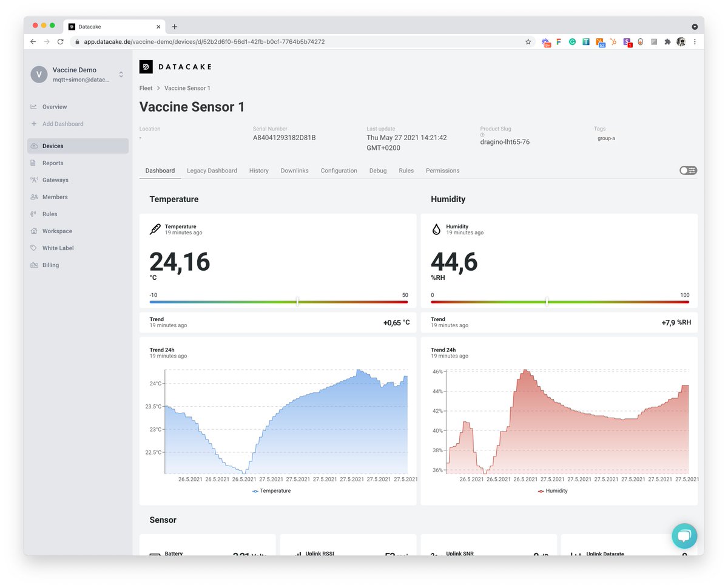Click the +7,9 %RH trend value

676,323
